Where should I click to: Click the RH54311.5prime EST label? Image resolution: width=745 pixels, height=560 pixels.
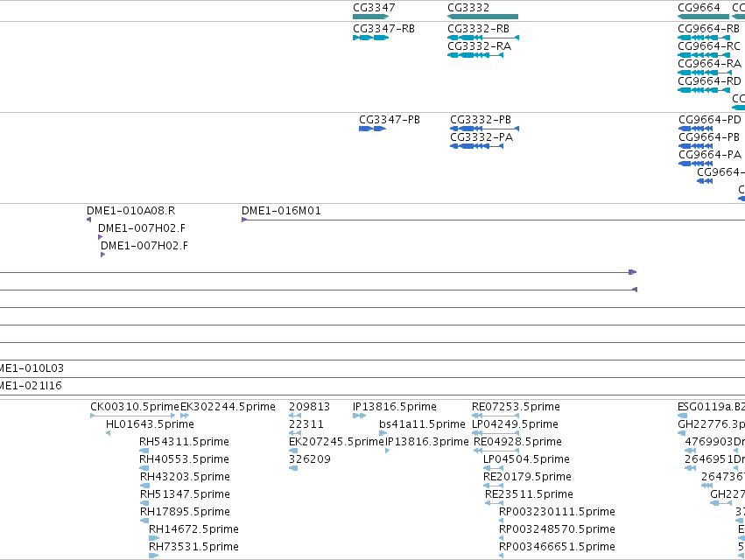(184, 442)
